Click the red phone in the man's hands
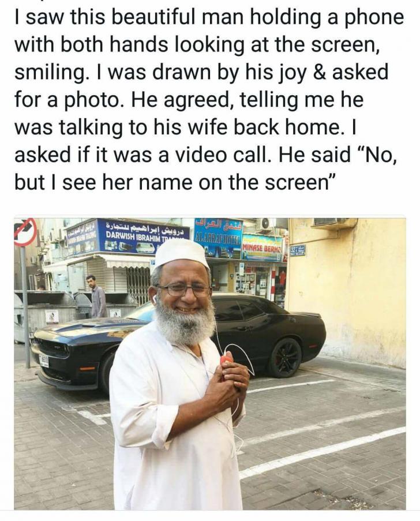420x521 pixels. (226, 360)
